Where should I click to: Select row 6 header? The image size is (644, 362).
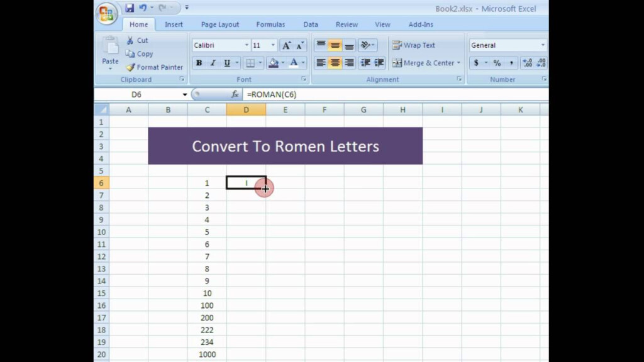click(x=101, y=183)
